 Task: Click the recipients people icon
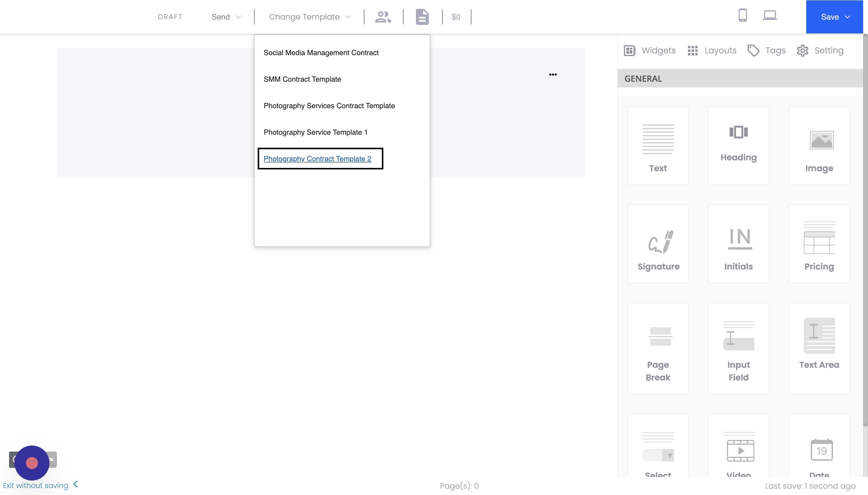(383, 17)
